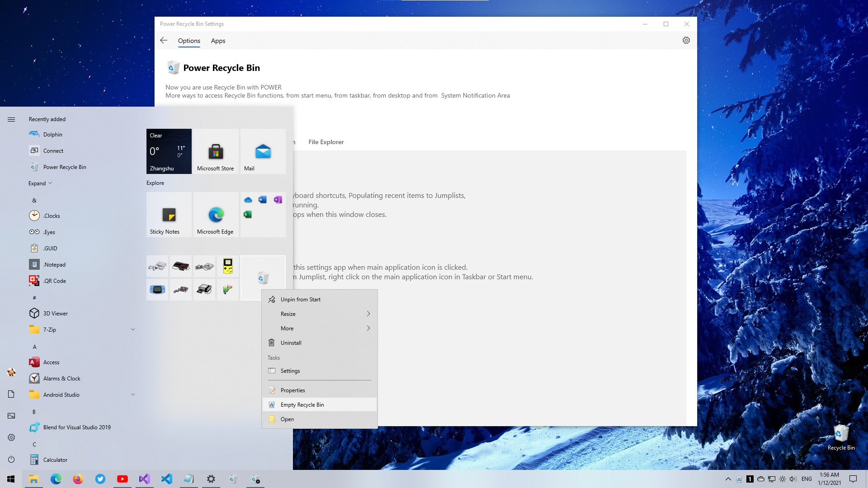Open the Resize submenu
Screen dimensions: 868x488
pyautogui.click(x=320, y=314)
